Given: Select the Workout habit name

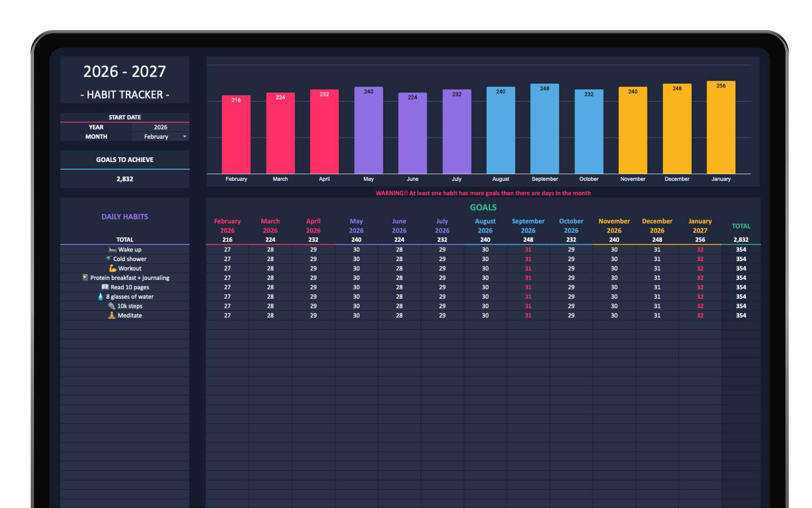Looking at the screenshot, I should coord(130,268).
